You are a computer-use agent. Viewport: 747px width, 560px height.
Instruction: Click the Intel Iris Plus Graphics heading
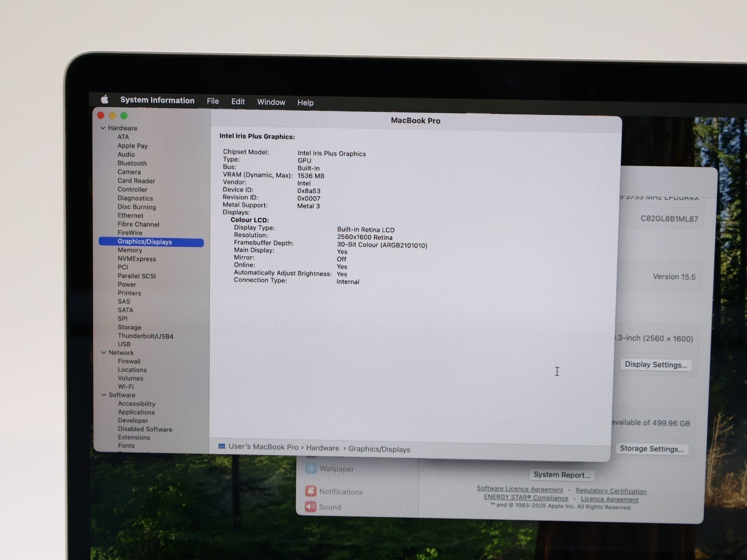[x=257, y=137]
